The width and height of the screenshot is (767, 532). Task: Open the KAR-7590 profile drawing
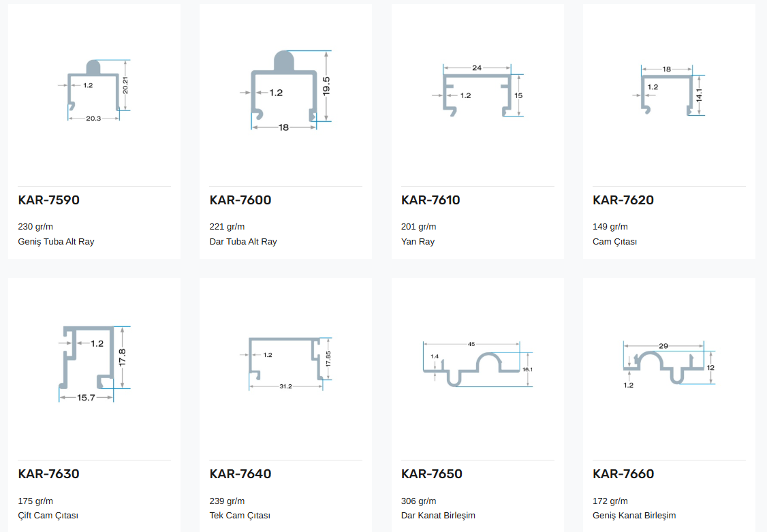click(x=95, y=91)
